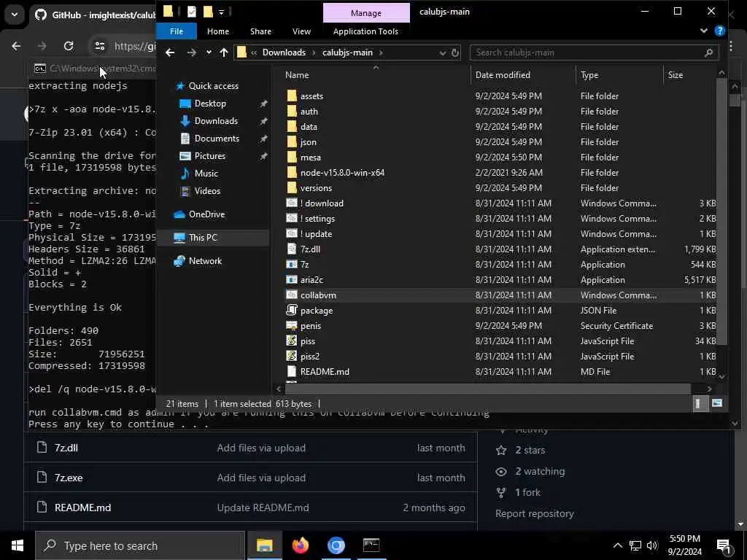Open Chromium from the taskbar
The width and height of the screenshot is (747, 560).
click(336, 545)
